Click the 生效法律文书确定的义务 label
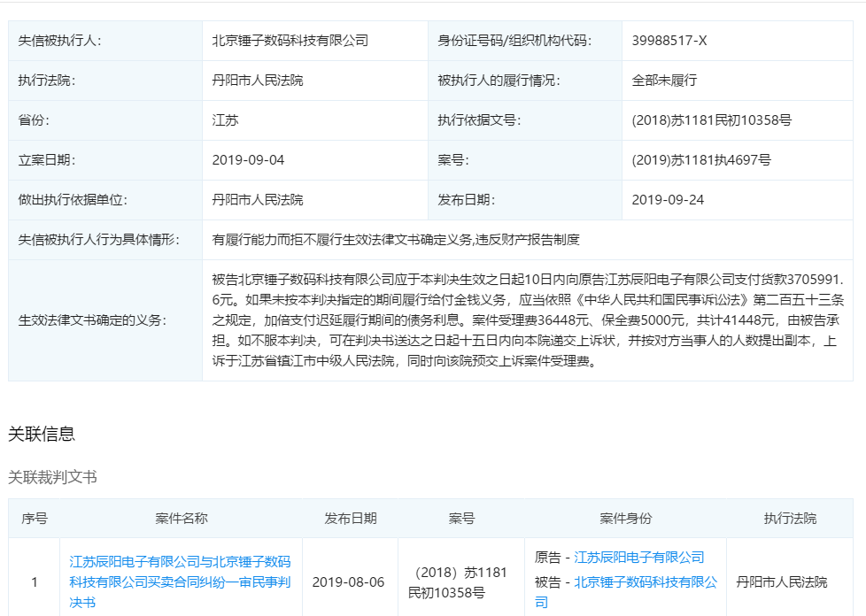Image resolution: width=866 pixels, height=616 pixels. point(92,320)
